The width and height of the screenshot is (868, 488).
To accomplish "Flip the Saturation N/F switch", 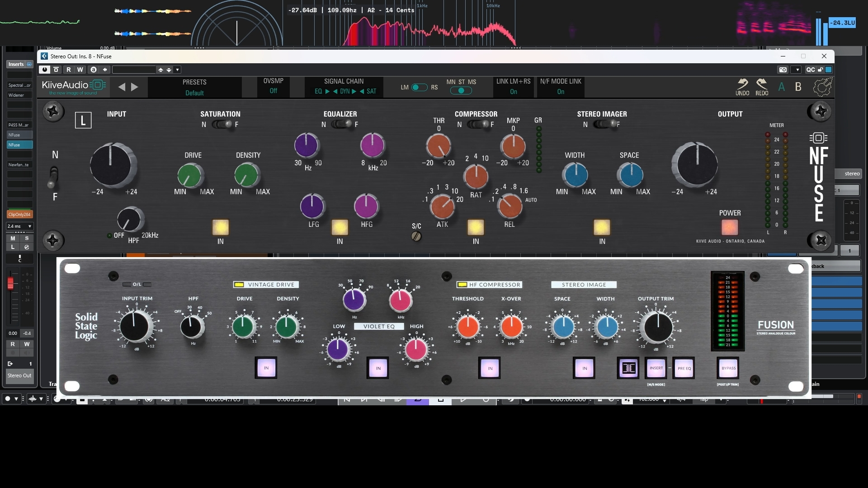I will pyautogui.click(x=222, y=124).
